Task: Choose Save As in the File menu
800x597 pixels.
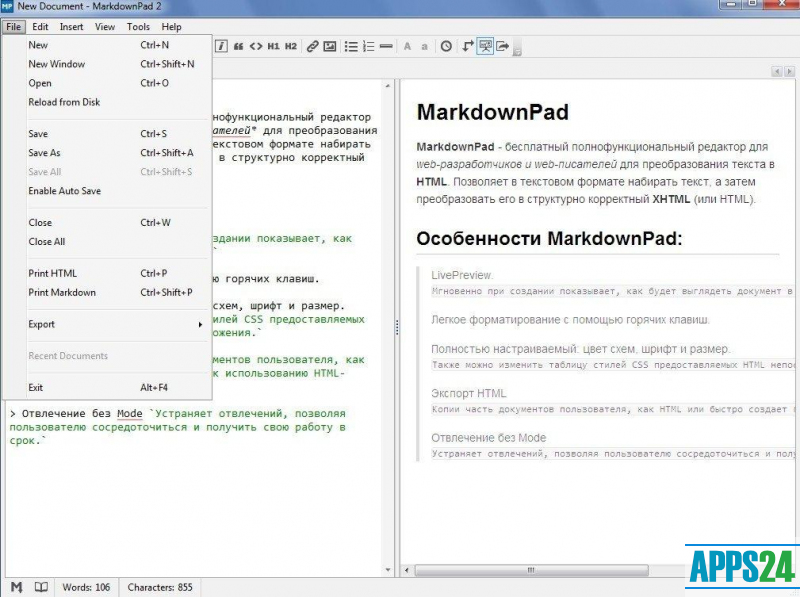Action: tap(107, 153)
